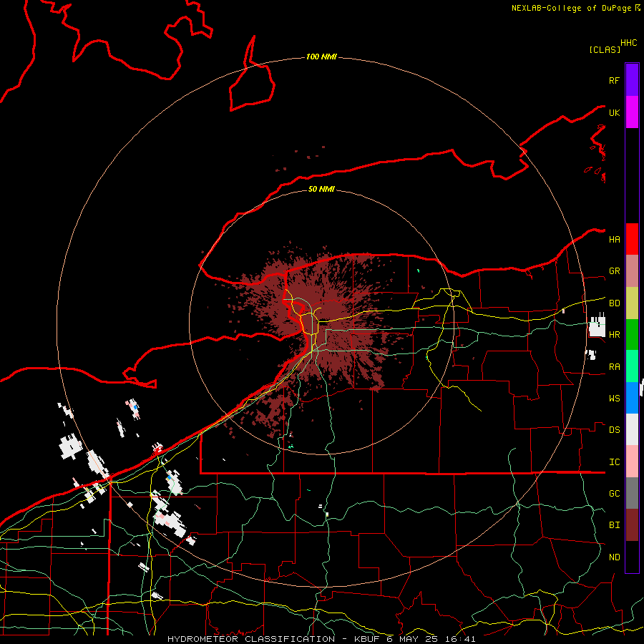
Task: Click the 'BI' legend label
Action: tap(614, 525)
